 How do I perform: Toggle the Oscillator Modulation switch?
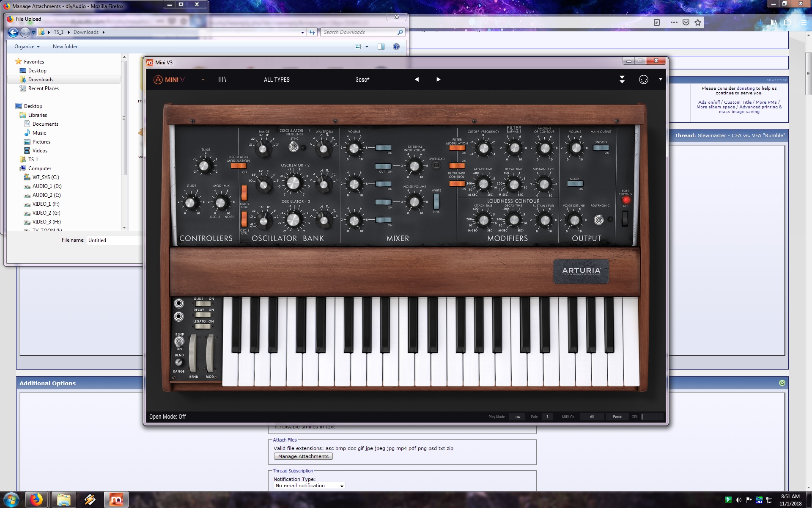tap(239, 166)
